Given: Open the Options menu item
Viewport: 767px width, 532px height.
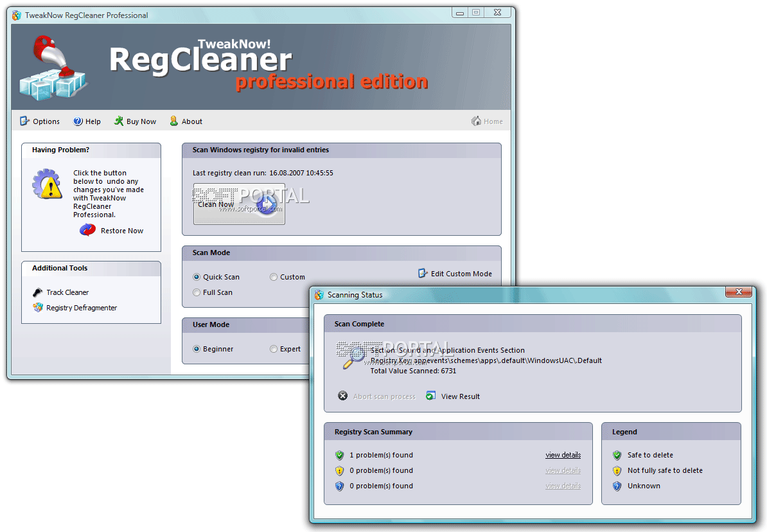Looking at the screenshot, I should [x=40, y=121].
